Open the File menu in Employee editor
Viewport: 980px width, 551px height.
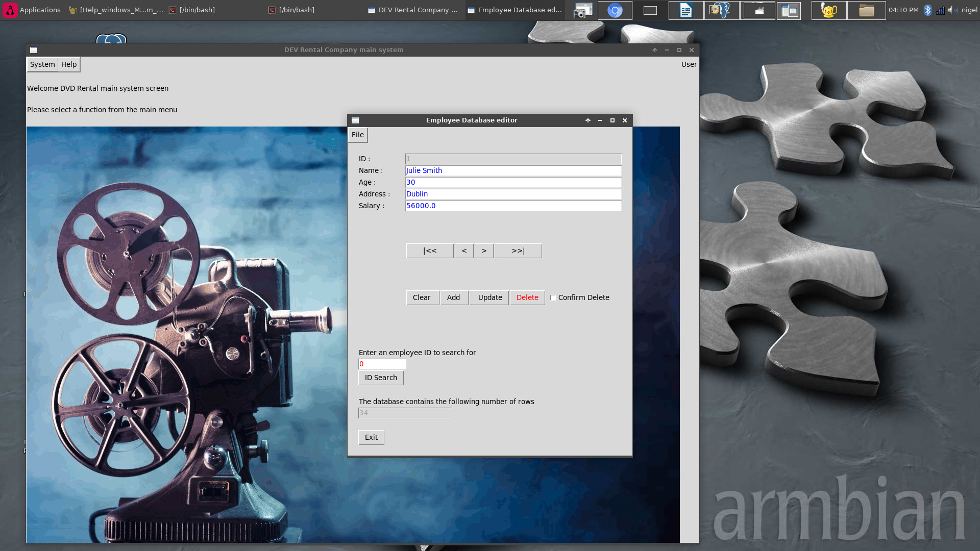pos(358,135)
